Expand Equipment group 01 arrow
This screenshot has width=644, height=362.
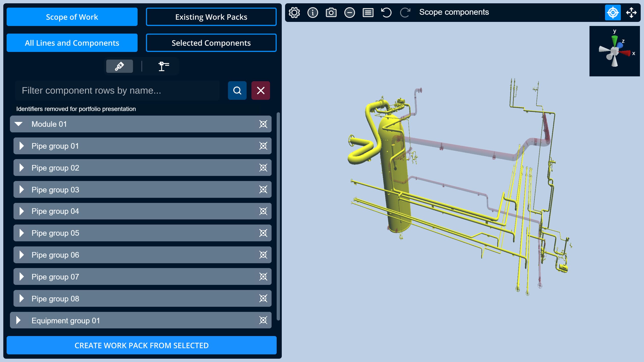pos(18,320)
